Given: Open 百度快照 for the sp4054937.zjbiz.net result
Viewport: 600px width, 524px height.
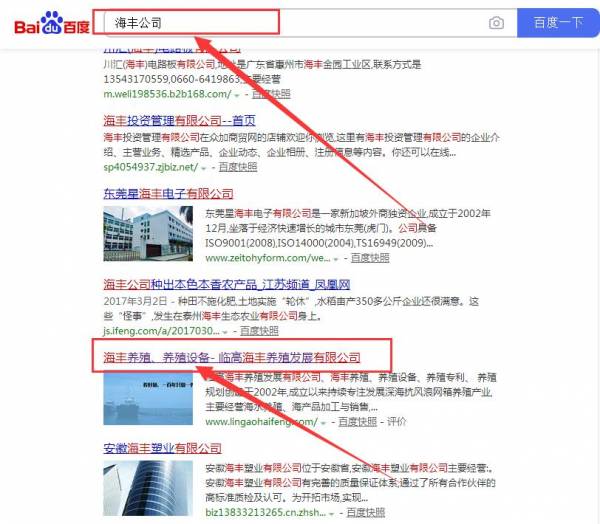Looking at the screenshot, I should pyautogui.click(x=238, y=167).
